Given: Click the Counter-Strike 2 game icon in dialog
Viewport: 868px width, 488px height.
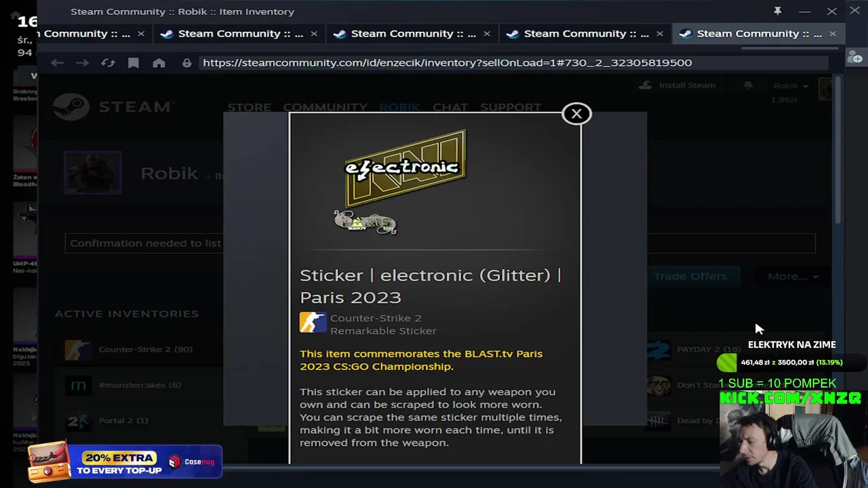Looking at the screenshot, I should tap(313, 323).
